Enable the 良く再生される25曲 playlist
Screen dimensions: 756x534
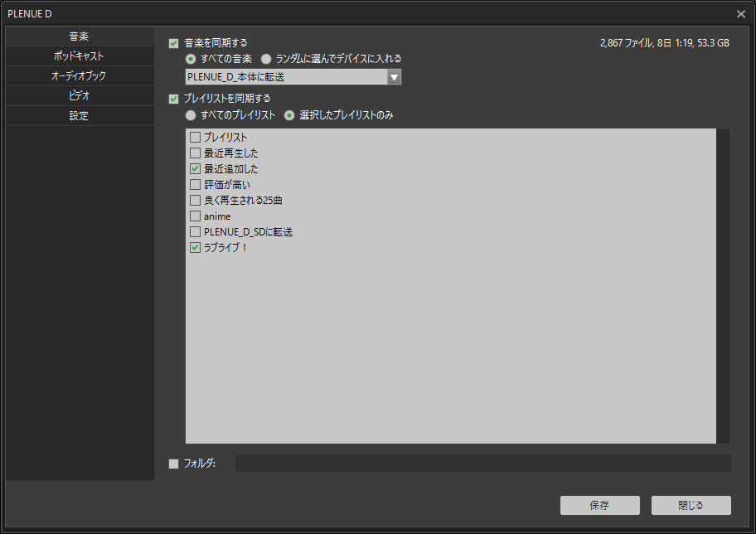[x=196, y=200]
